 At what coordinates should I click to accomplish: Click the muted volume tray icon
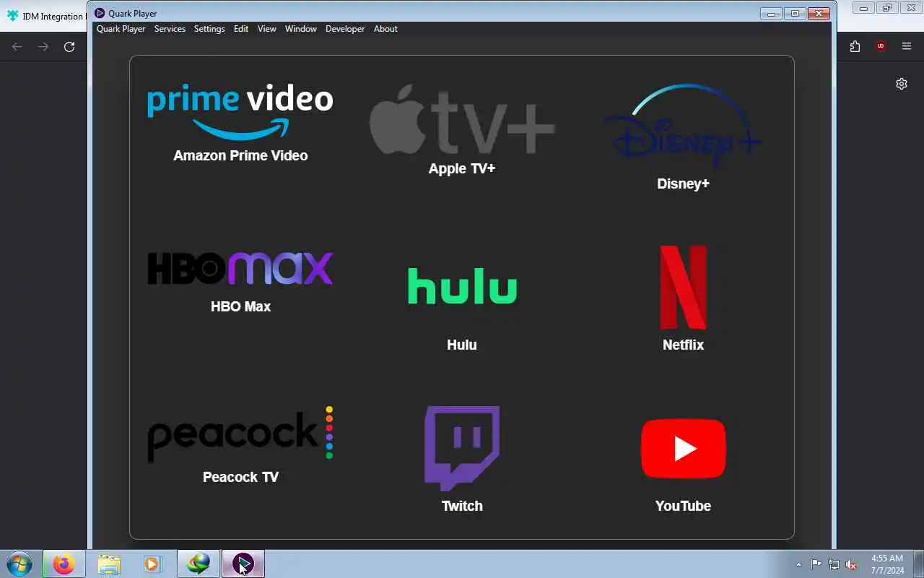coord(852,564)
